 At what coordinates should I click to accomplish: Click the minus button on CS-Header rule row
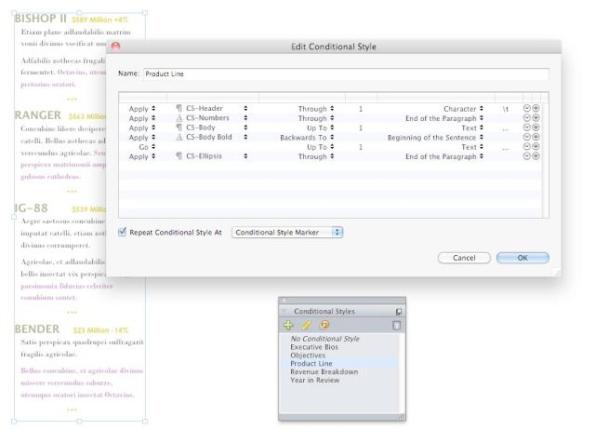[x=526, y=108]
